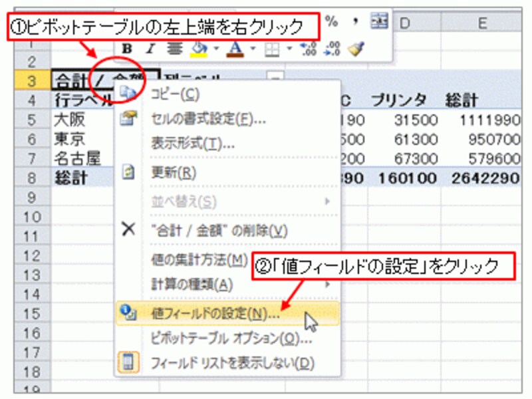
Task: Choose コピー(C) from the context menu
Action: tap(227, 94)
